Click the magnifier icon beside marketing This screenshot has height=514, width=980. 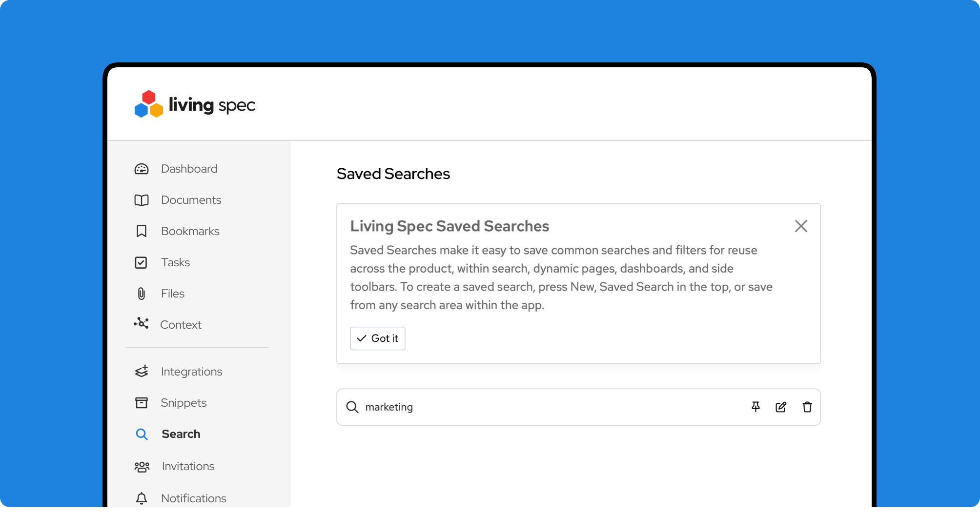click(352, 407)
